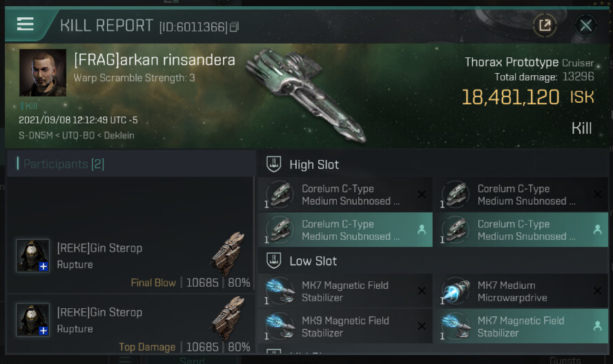Image resolution: width=613 pixels, height=364 pixels.
Task: Click dropped MK7 Magnetic Field Stabilizer highlighted item
Action: click(x=521, y=327)
